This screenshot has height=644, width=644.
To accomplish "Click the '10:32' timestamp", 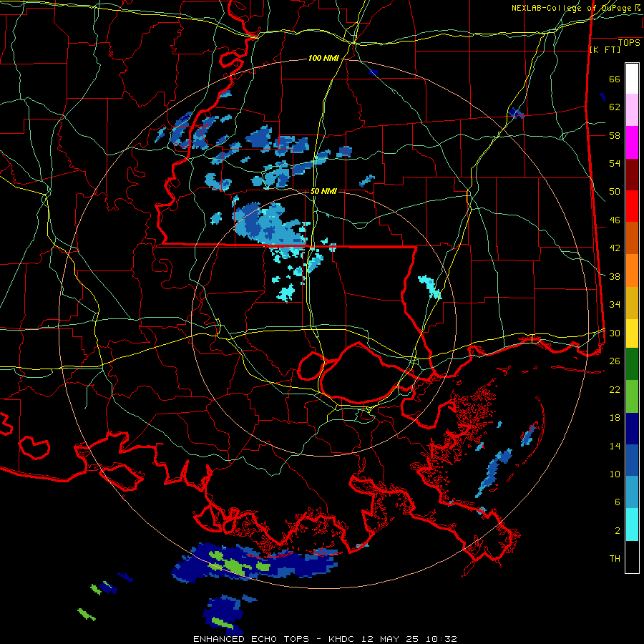I will [x=441, y=639].
